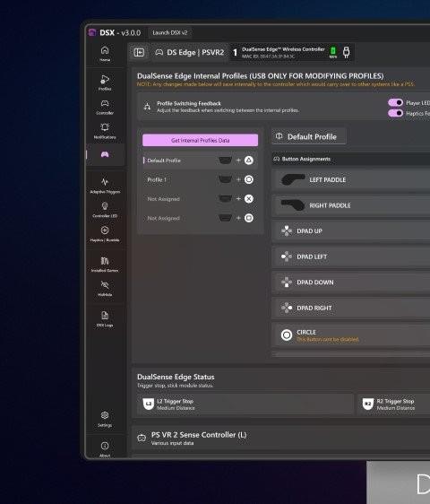The image size is (430, 504).
Task: Select Profile 1 in profile list
Action: pyautogui.click(x=200, y=179)
